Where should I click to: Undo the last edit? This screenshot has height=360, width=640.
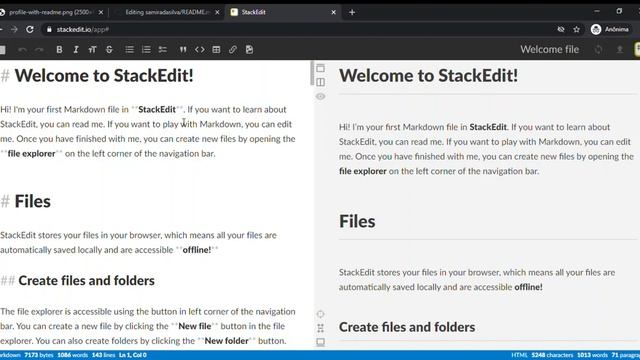22,50
